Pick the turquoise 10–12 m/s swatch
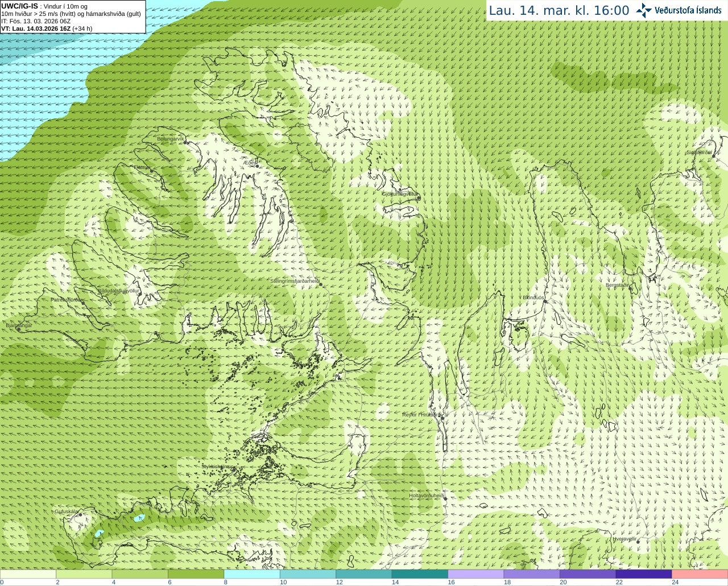Viewport: 728px width, 586px height. click(308, 574)
